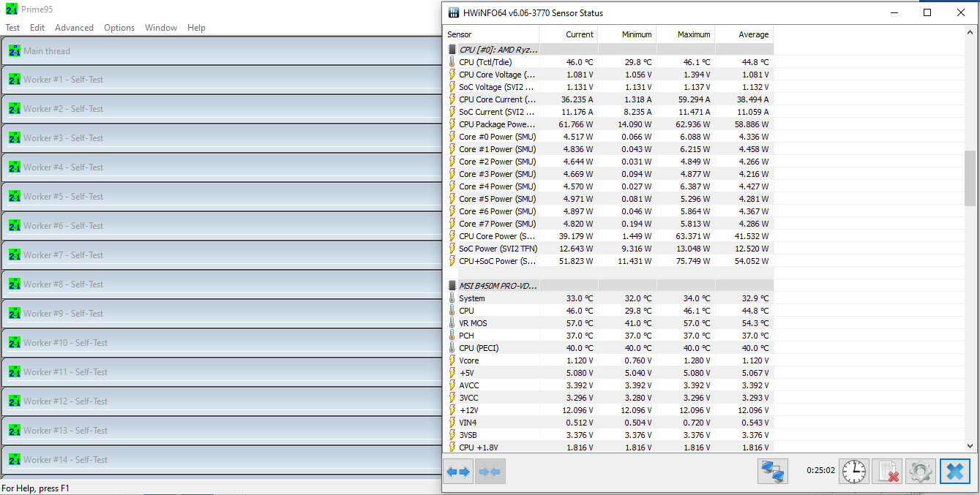Select the AVCC voltage row
The image size is (980, 495).
608,385
